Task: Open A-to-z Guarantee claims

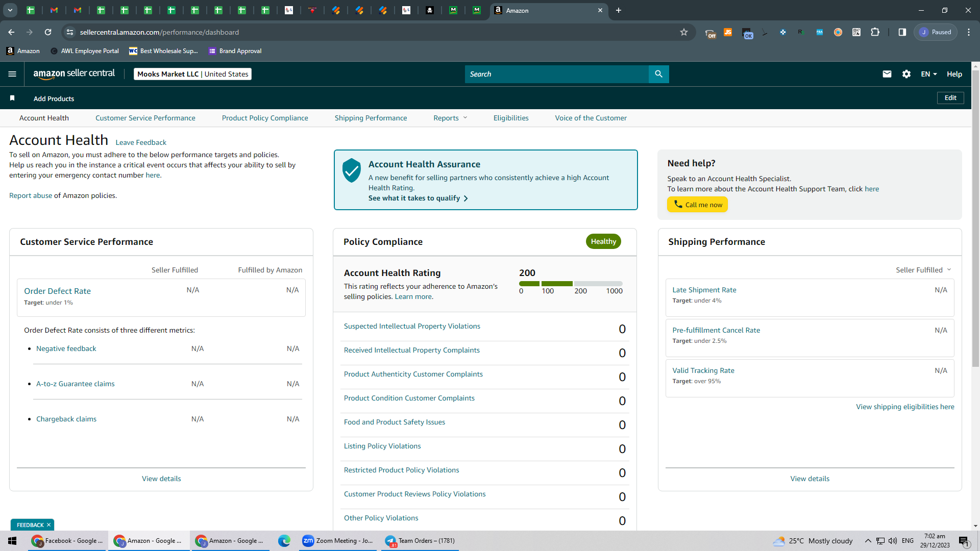Action: coord(76,384)
